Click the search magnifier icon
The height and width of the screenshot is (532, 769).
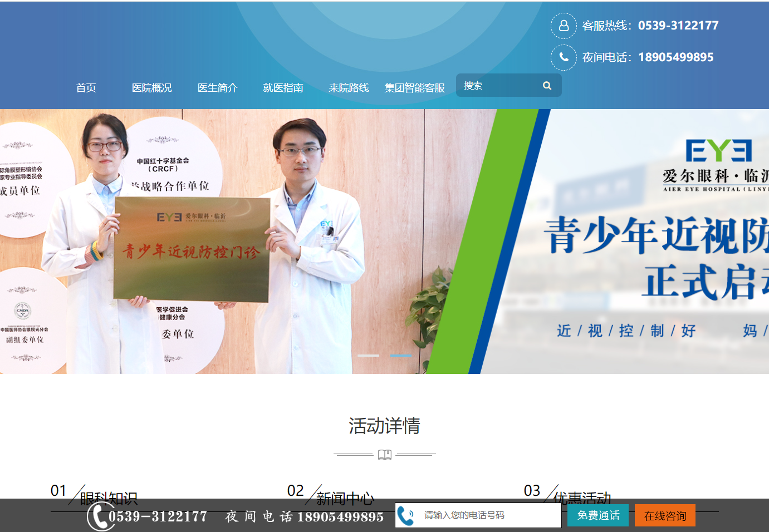coord(547,86)
